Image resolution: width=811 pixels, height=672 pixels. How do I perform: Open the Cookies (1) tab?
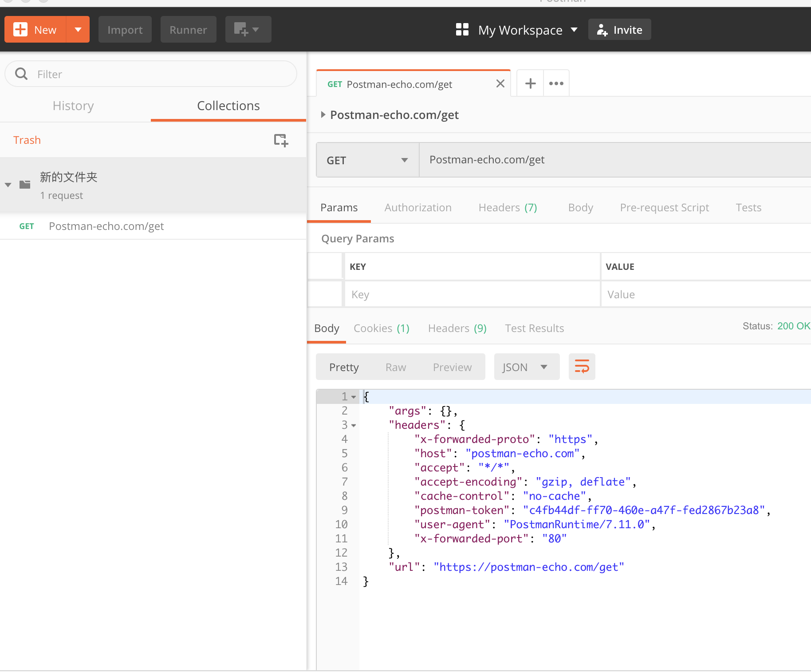(x=382, y=328)
